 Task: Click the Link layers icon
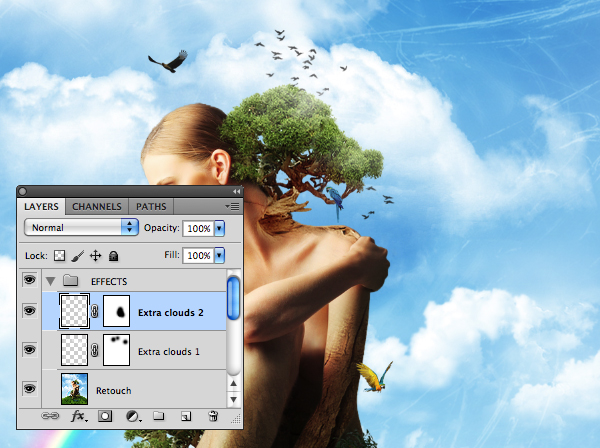tap(50, 416)
